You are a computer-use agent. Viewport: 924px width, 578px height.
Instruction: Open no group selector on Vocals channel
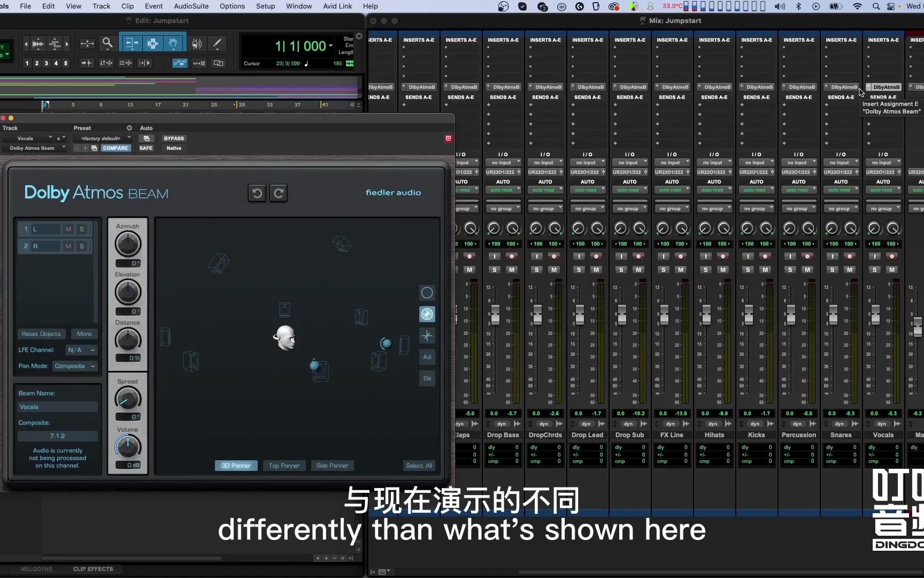click(884, 209)
